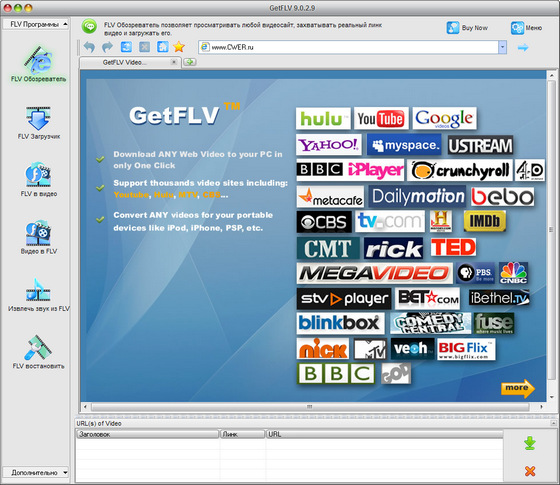Click the www.CWER.ru address field
This screenshot has width=560, height=485.
pyautogui.click(x=349, y=47)
